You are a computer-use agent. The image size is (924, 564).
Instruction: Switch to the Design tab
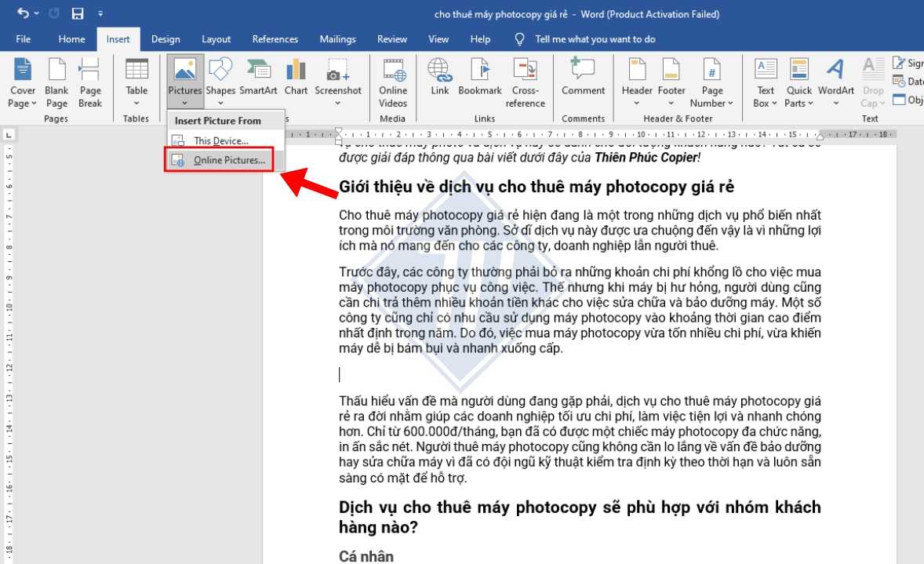tap(166, 39)
